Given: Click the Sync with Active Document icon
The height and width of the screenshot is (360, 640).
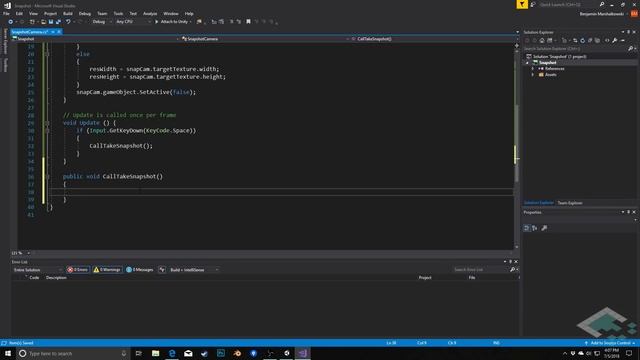Looking at the screenshot, I should point(575,40).
